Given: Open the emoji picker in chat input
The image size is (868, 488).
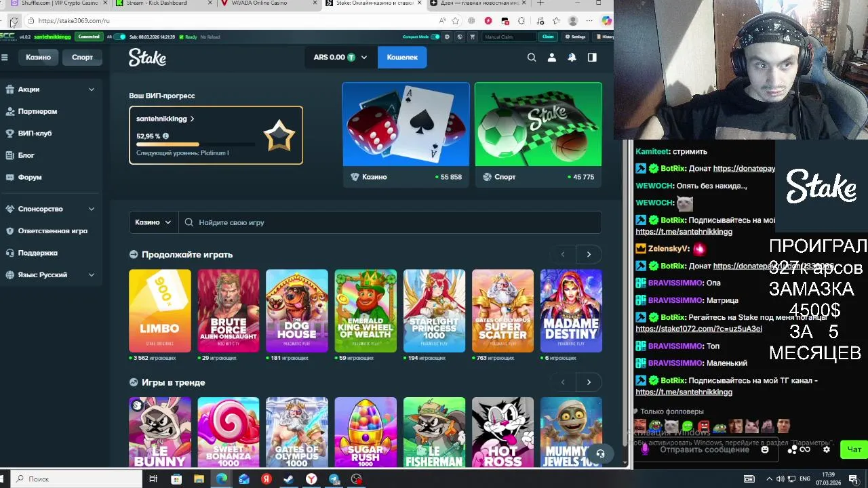Looking at the screenshot, I should (x=765, y=449).
